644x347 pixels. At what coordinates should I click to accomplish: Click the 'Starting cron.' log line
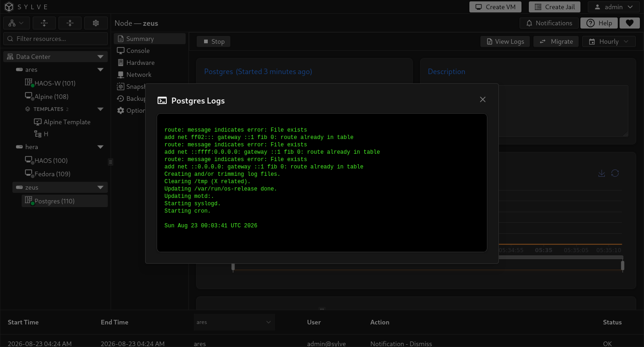pos(187,211)
